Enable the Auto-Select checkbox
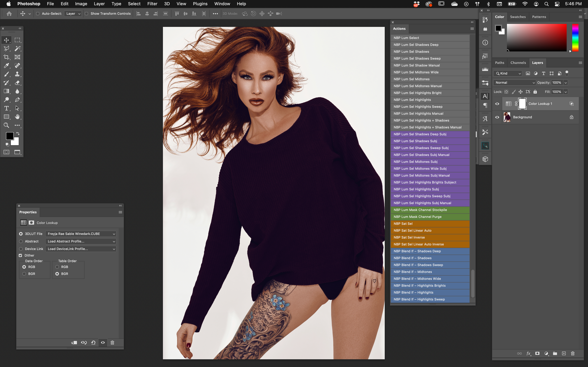This screenshot has height=367, width=588. tap(38, 14)
